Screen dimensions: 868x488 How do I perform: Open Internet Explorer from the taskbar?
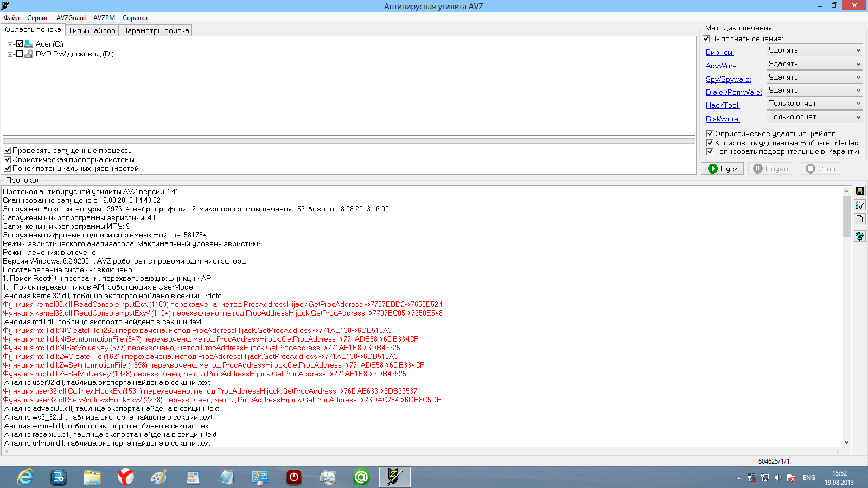25,477
